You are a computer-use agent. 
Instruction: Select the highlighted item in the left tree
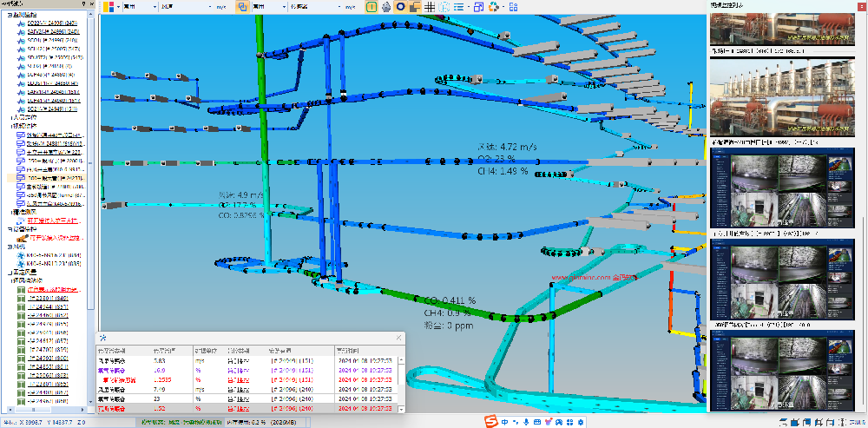(x=52, y=177)
